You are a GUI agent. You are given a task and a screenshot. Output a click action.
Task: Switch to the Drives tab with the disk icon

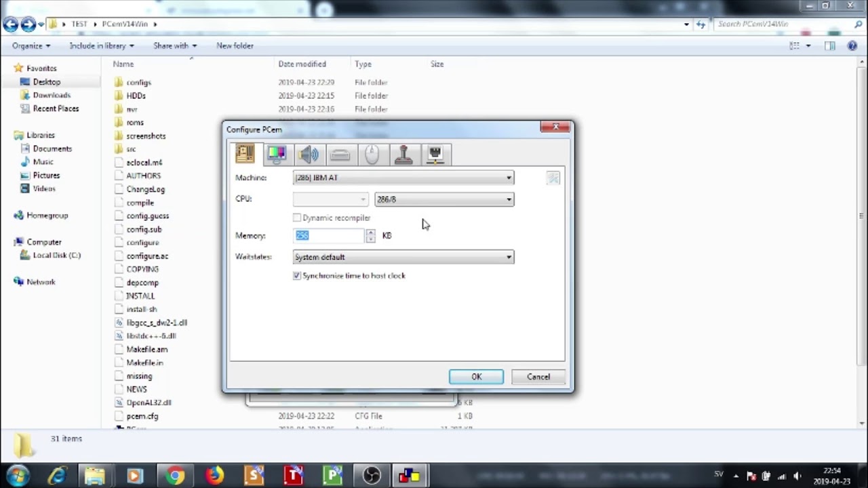tap(340, 154)
